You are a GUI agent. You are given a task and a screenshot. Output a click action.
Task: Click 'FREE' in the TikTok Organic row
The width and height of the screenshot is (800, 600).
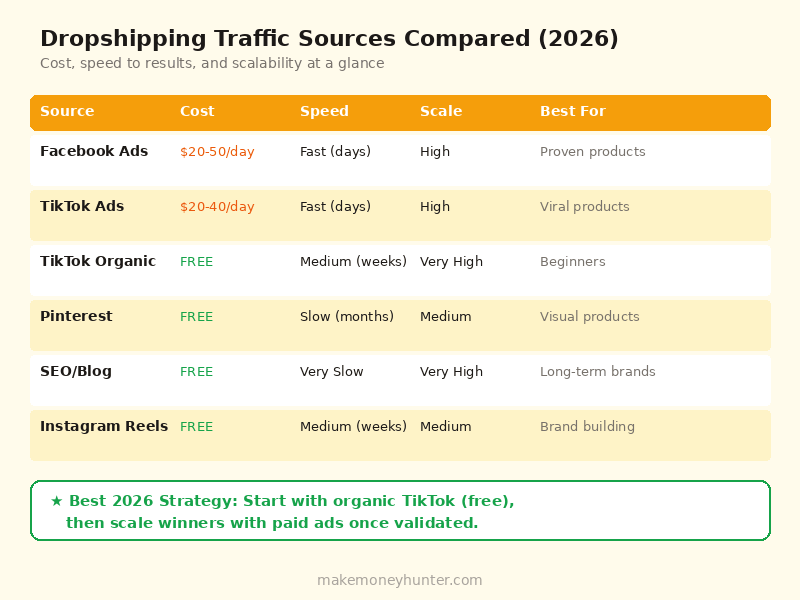(196, 262)
